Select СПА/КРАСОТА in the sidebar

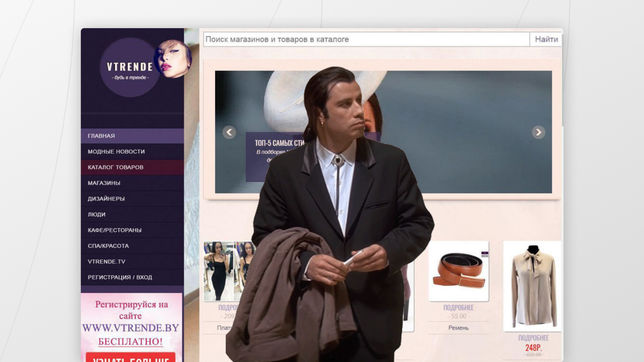(132, 246)
